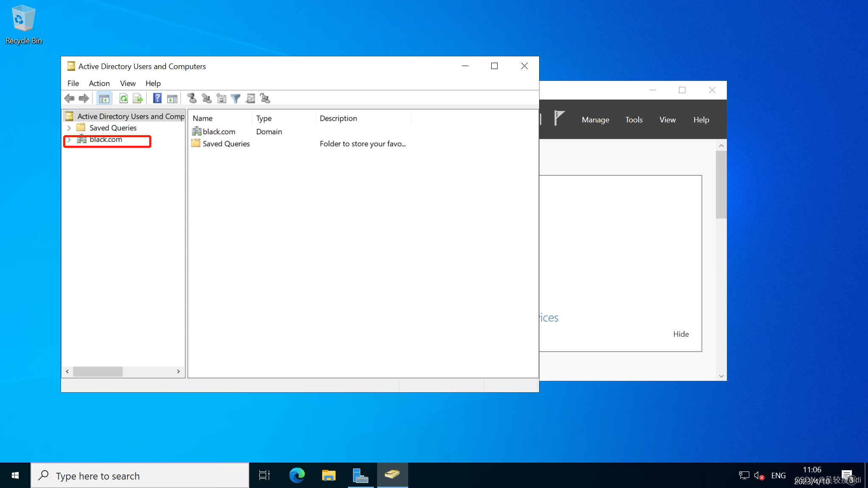This screenshot has height=488, width=868.
Task: Open the Action menu
Action: click(x=99, y=83)
